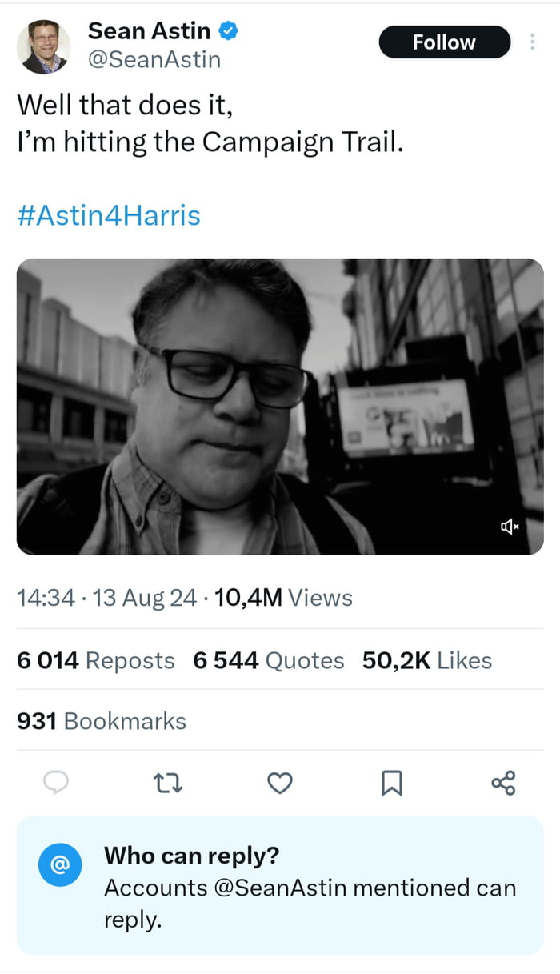
Task: Follow Sean Astin
Action: (x=444, y=42)
